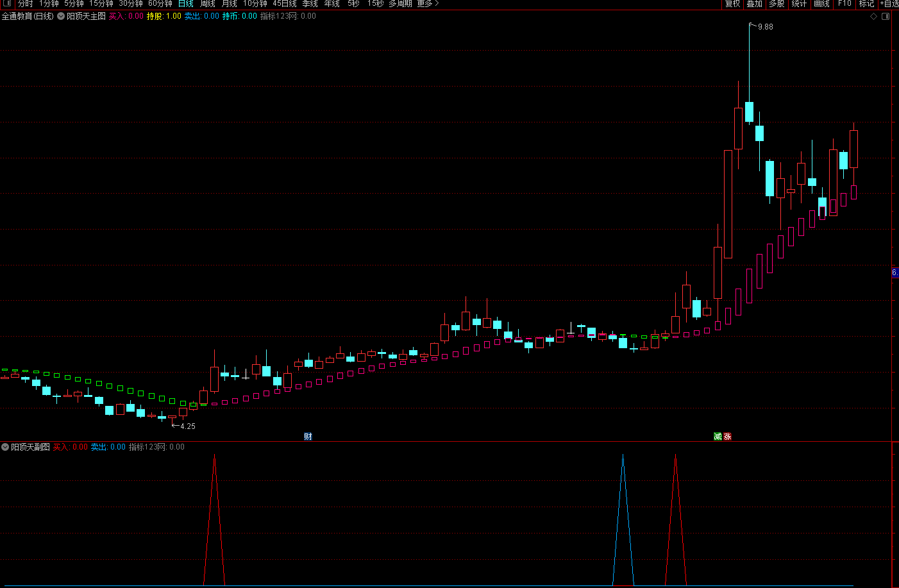Click the tallest cyan candle below 9.88

tap(749, 112)
